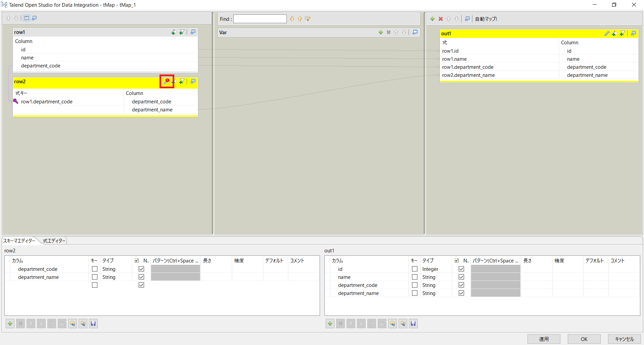Toggle nullable checkbox for out1 department_code
The width and height of the screenshot is (644, 345).
coord(461,285)
